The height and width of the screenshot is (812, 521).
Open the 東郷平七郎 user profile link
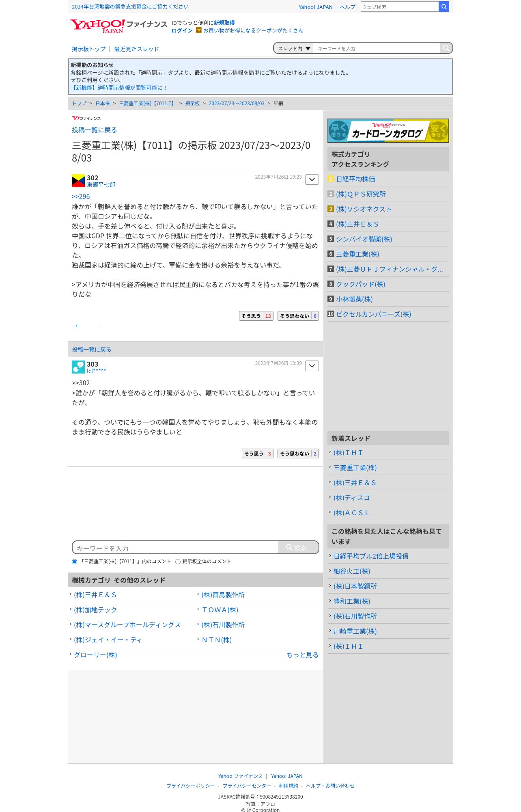[x=101, y=185]
